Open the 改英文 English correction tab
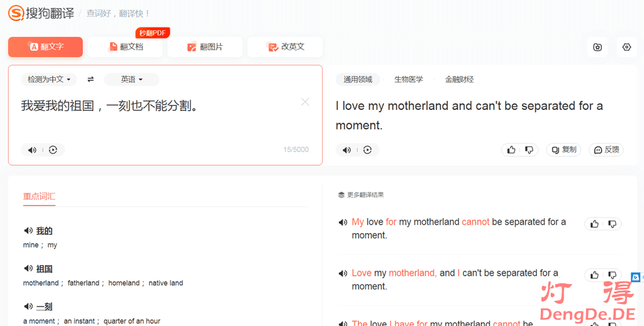 286,46
